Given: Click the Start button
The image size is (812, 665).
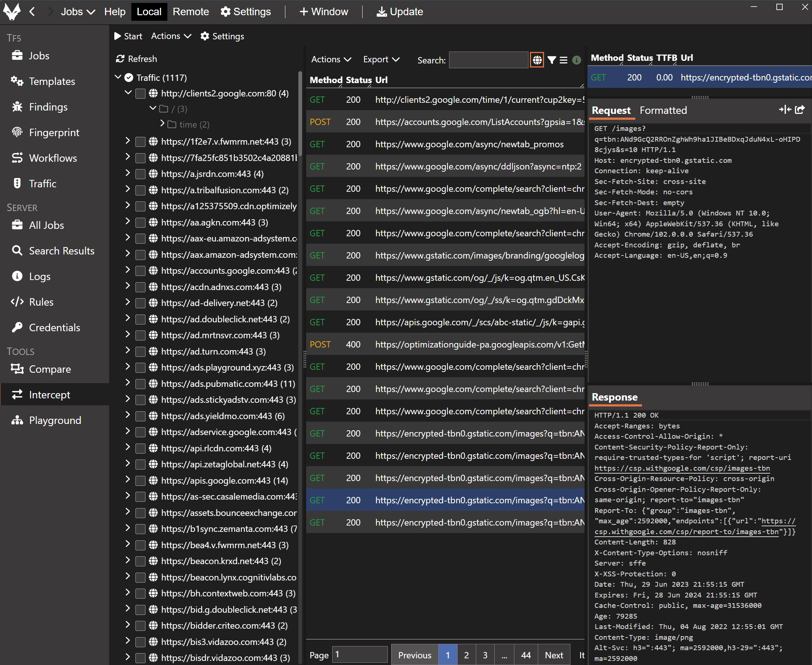Looking at the screenshot, I should click(x=128, y=36).
